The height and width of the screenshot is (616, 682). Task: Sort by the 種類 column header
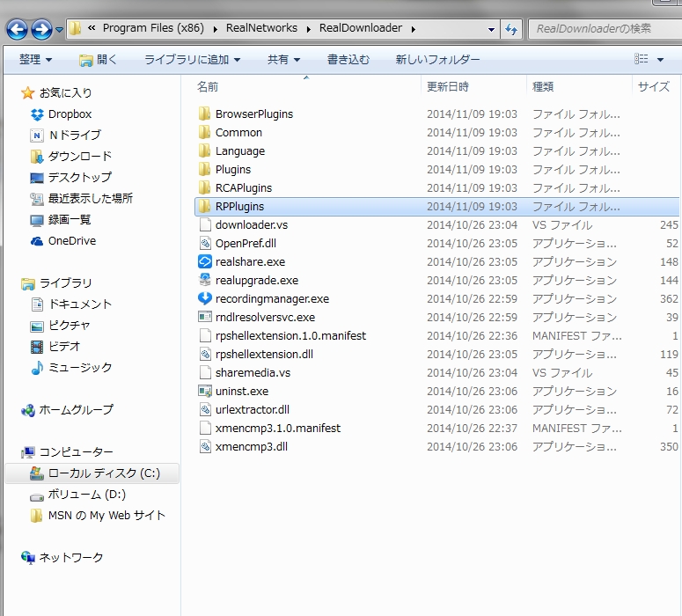click(543, 86)
